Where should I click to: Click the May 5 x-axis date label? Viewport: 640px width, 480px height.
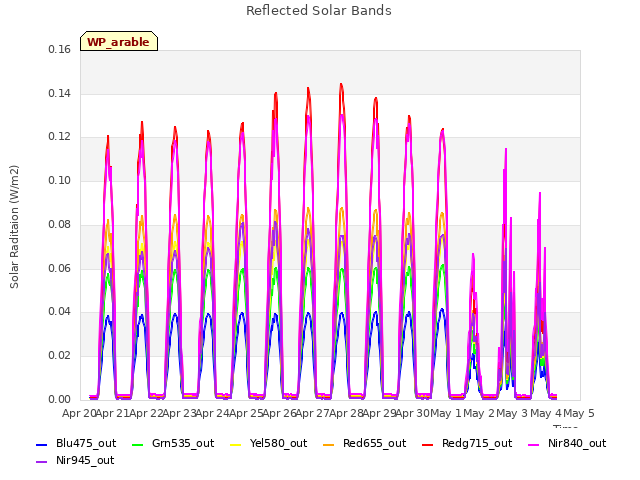click(x=579, y=413)
